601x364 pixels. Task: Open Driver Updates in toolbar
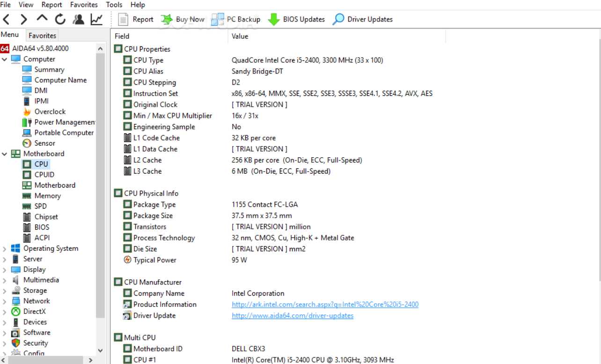point(362,19)
